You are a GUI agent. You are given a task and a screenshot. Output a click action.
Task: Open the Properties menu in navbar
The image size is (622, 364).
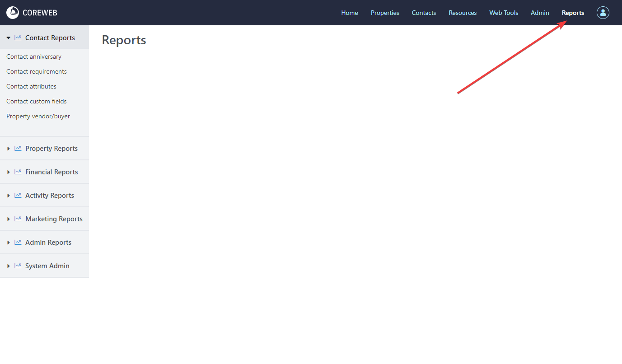point(385,13)
